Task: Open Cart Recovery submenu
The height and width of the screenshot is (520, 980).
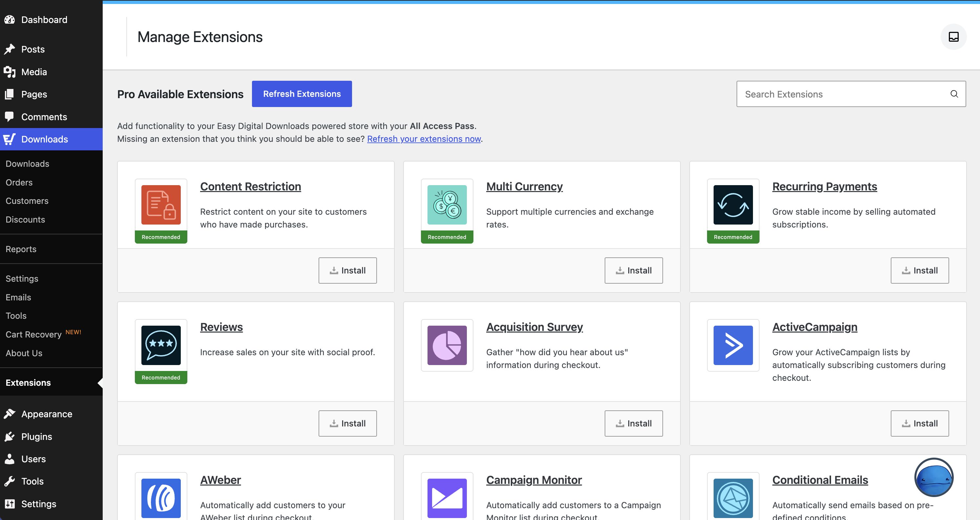Action: pos(33,334)
